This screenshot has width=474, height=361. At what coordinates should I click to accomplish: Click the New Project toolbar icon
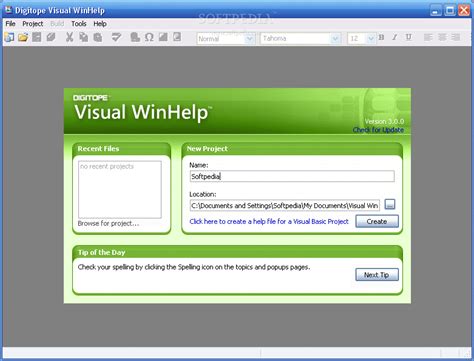(9, 37)
